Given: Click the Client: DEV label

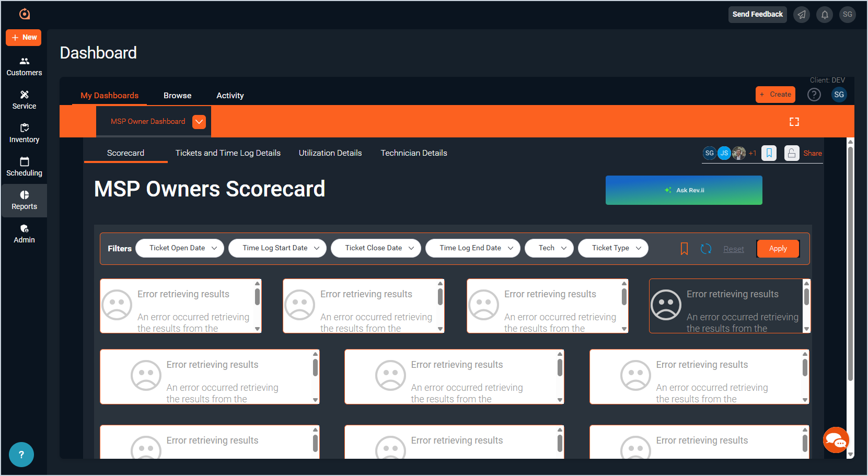Looking at the screenshot, I should pos(827,80).
